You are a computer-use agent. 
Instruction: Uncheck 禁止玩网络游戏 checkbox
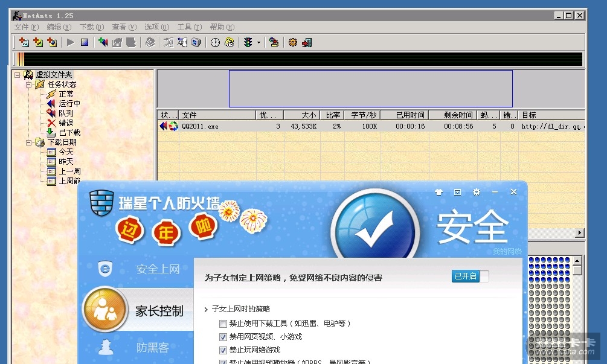pos(223,351)
